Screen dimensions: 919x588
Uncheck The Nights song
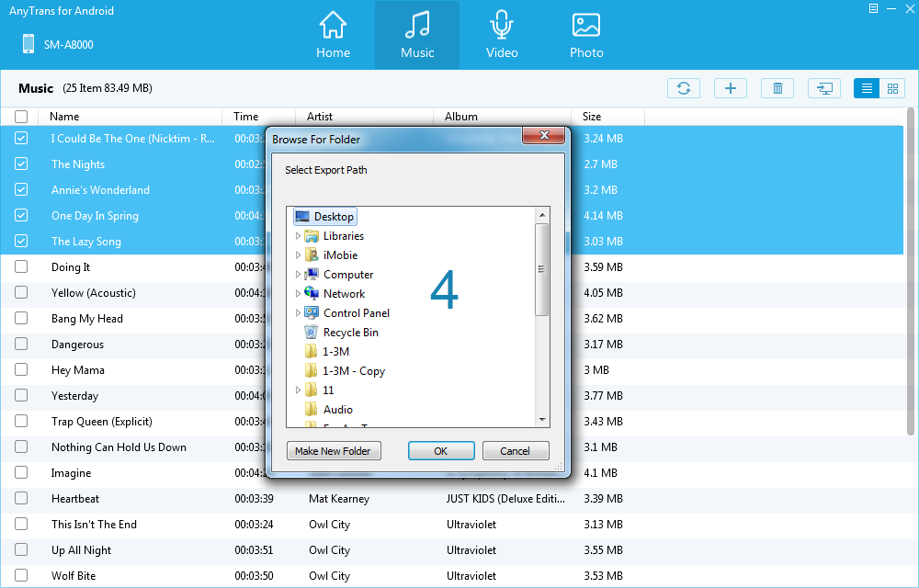[21, 164]
